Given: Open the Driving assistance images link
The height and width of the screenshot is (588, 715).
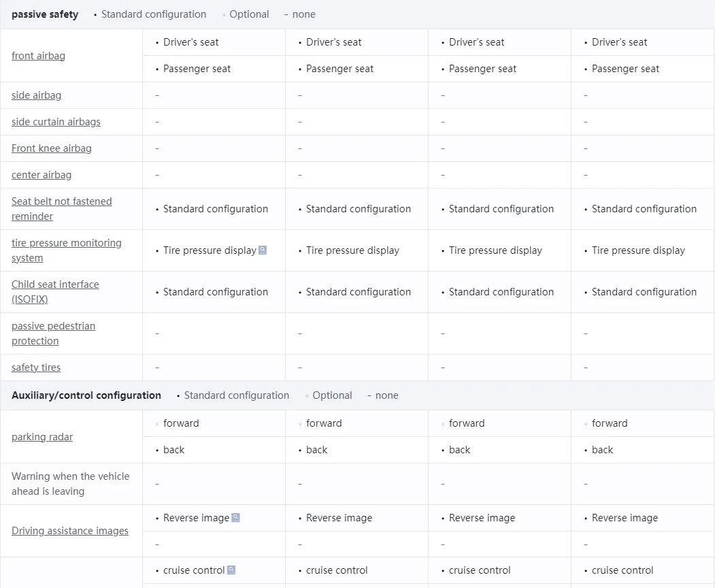Looking at the screenshot, I should click(70, 531).
